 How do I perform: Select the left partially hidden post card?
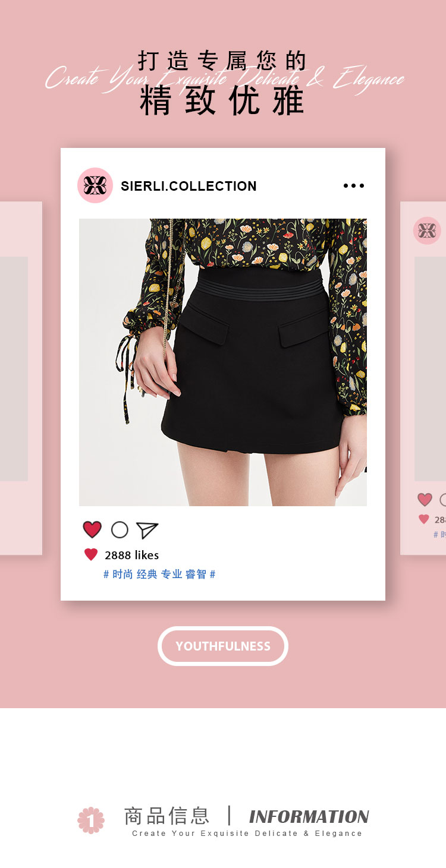pos(21,378)
